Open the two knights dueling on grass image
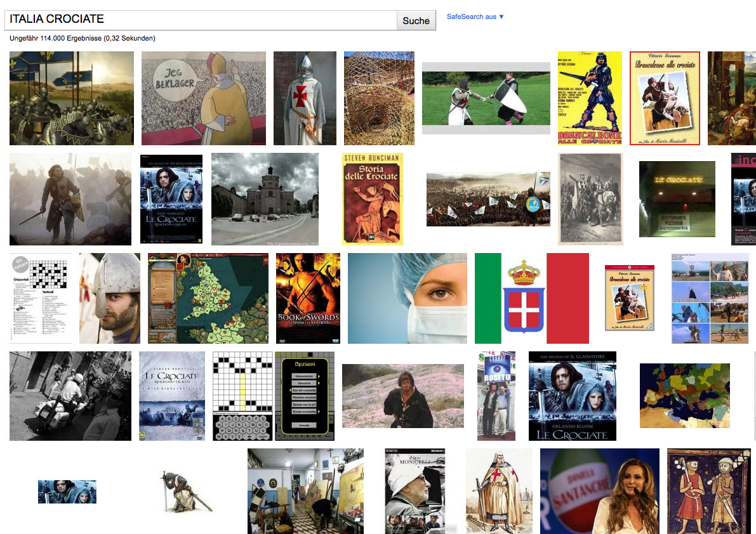The image size is (756, 534). (486, 98)
